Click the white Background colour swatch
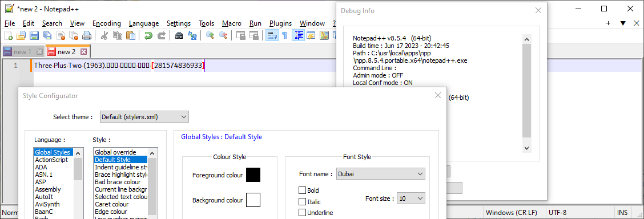The image size is (644, 219). click(x=253, y=200)
